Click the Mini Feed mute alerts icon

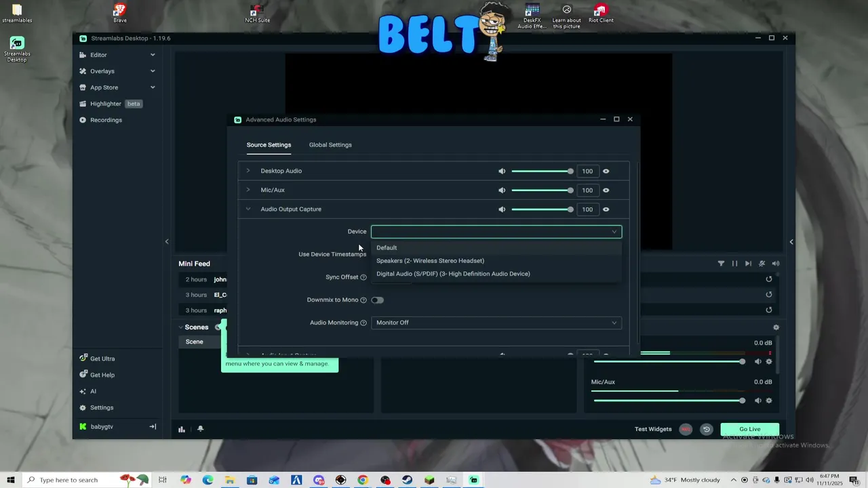[762, 264]
